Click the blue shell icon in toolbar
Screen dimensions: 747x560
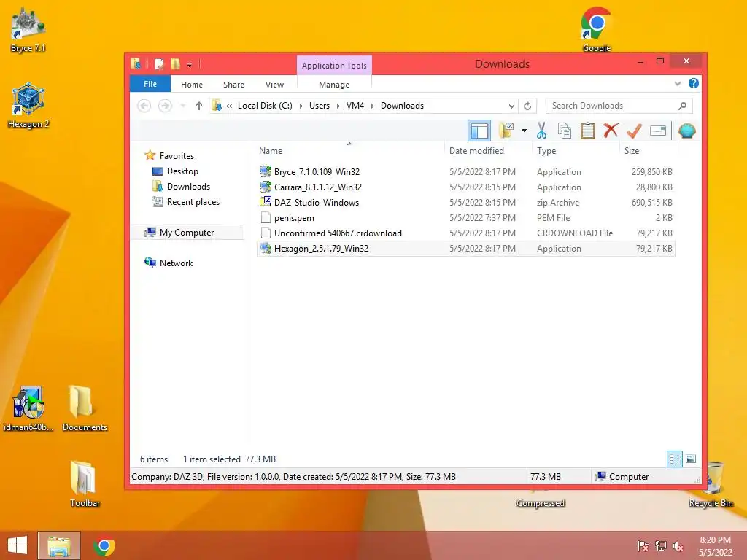687,131
